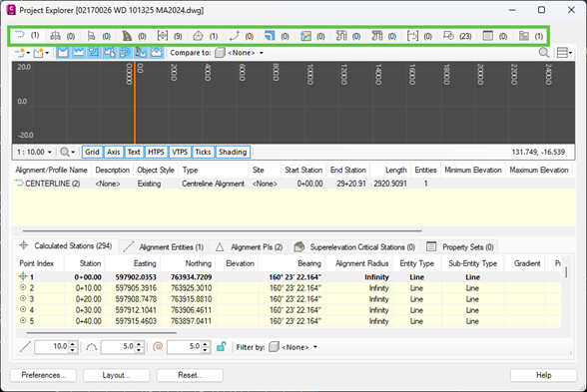Screen dimensions: 587x392
Task: Toggle the blue frame button left of document-overlay button
Action: tap(94, 53)
